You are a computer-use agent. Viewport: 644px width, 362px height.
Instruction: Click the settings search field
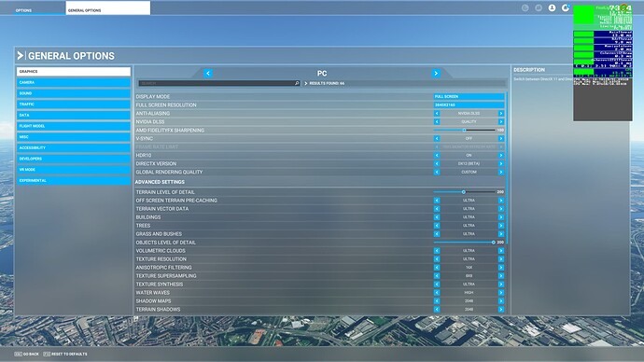(218, 83)
